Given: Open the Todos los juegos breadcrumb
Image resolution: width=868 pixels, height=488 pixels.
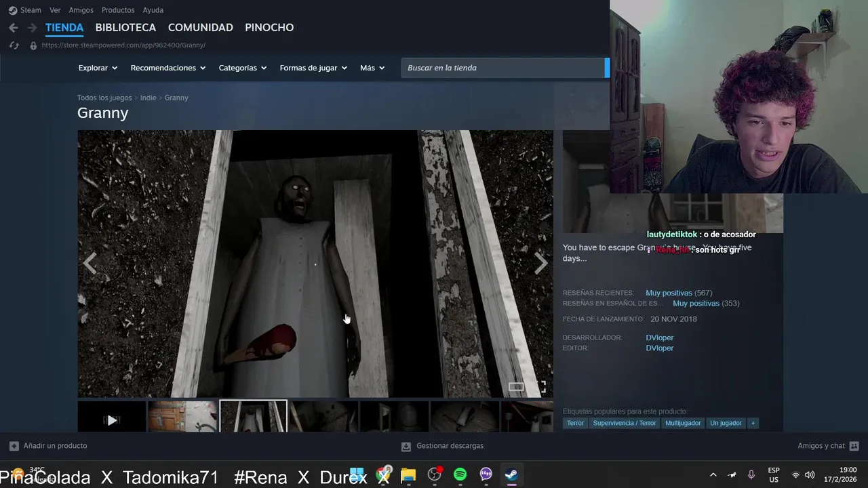Looking at the screenshot, I should tap(104, 98).
